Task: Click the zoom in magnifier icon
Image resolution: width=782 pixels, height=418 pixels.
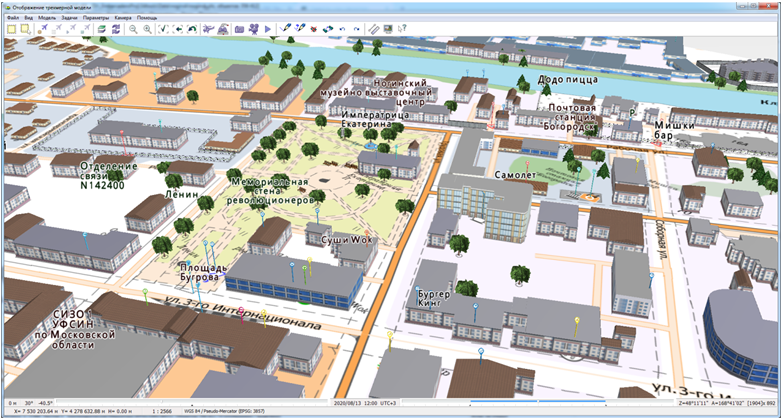Action: click(x=148, y=29)
